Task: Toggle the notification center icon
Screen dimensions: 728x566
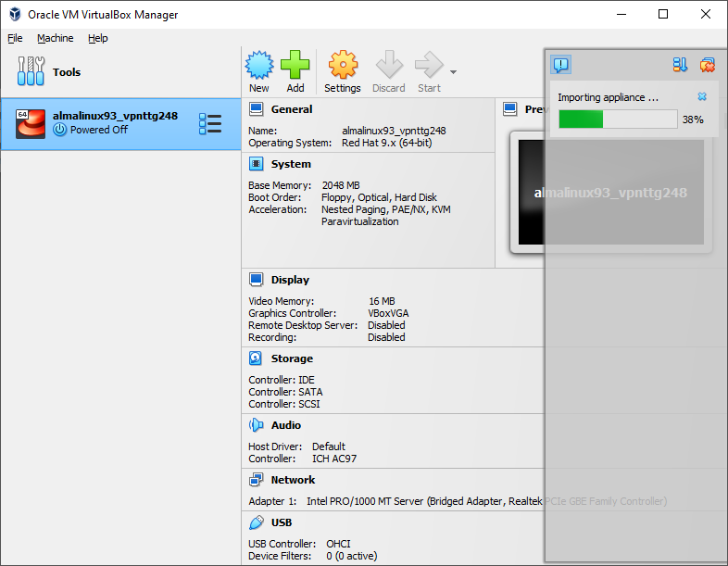Action: click(561, 65)
